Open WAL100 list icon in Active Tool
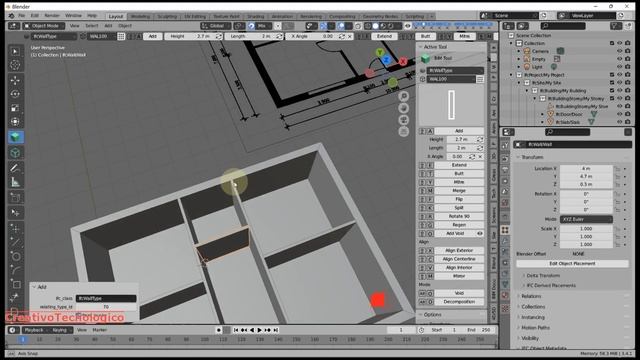640x360 pixels. click(480, 79)
